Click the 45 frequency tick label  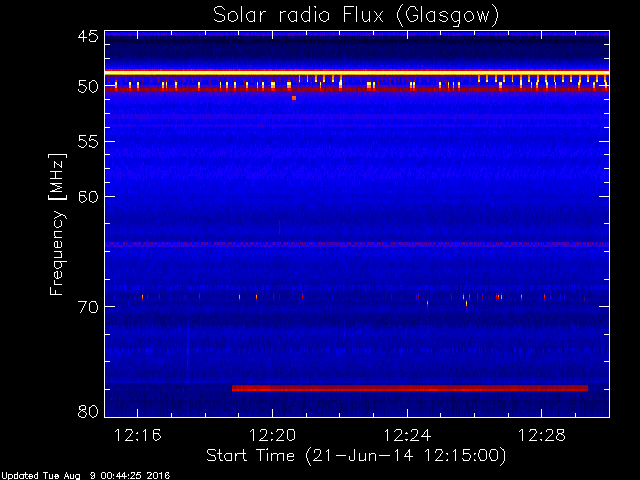tap(88, 36)
